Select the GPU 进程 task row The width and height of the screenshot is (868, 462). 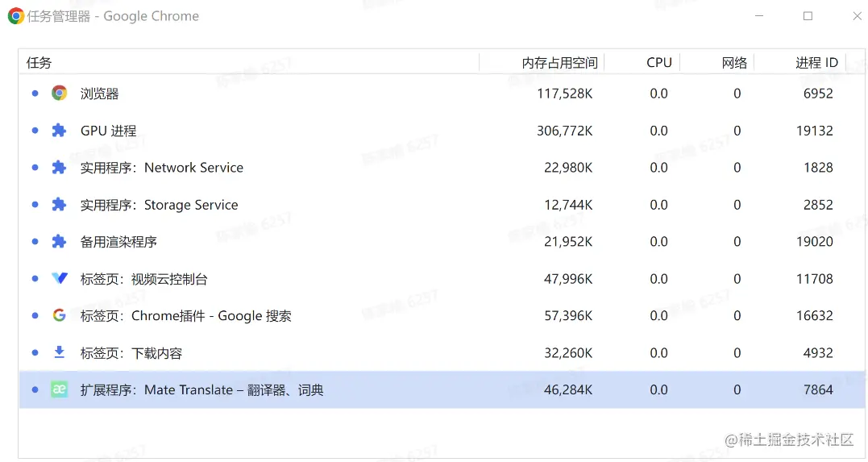pos(442,131)
